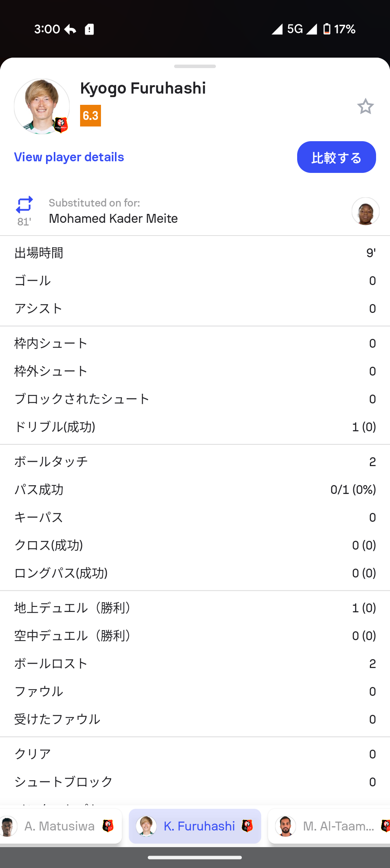Open View player details link
Viewport: 390px width, 868px height.
(69, 157)
